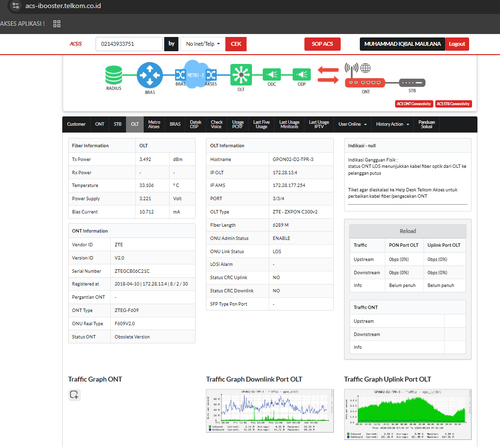500x447 pixels.
Task: Click the ODP node icon
Action: 302,74
